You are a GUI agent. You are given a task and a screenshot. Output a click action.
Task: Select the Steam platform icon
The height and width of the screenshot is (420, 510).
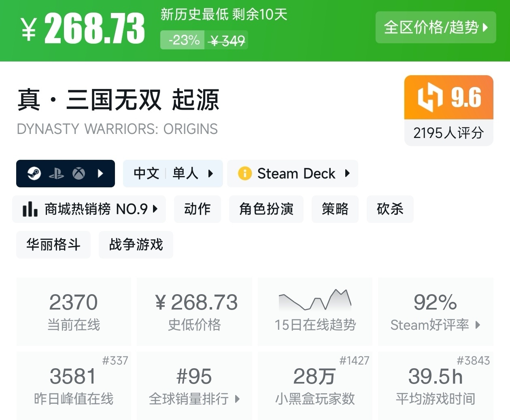click(34, 174)
